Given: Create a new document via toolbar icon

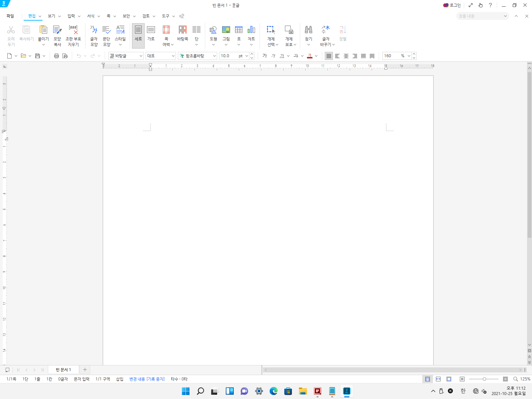Looking at the screenshot, I should [x=10, y=56].
